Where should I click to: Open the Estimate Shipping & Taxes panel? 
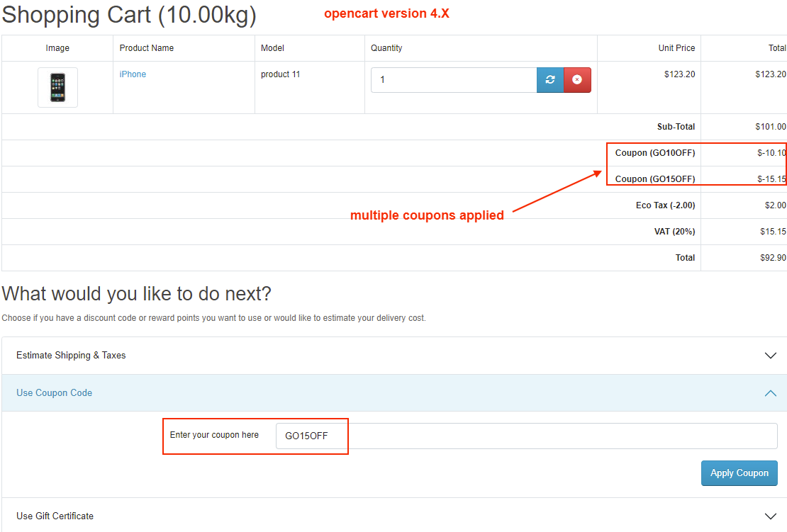[x=71, y=356]
